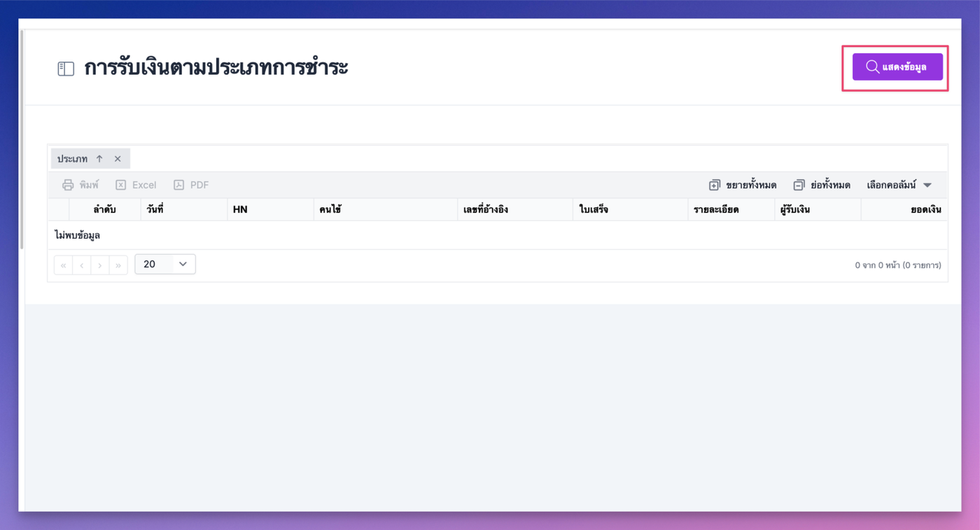Remove the ประเภท grouping with its X icon
The height and width of the screenshot is (530, 980).
[x=118, y=159]
